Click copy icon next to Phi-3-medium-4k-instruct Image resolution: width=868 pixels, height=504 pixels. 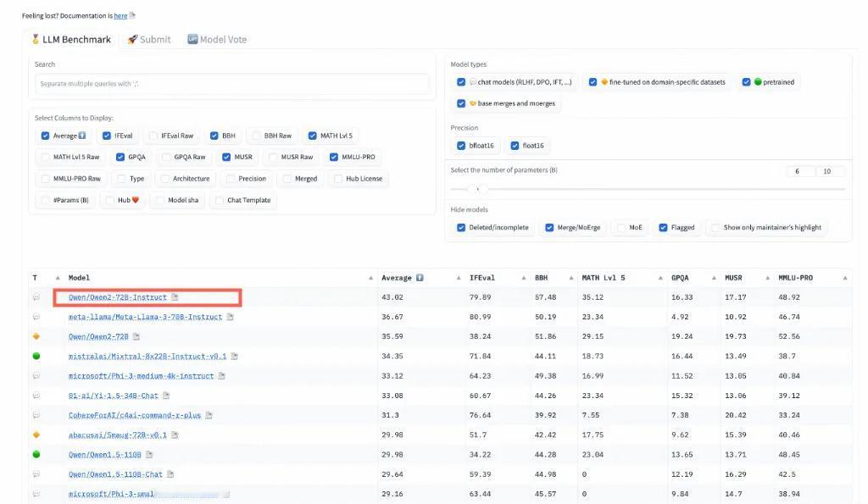point(222,376)
